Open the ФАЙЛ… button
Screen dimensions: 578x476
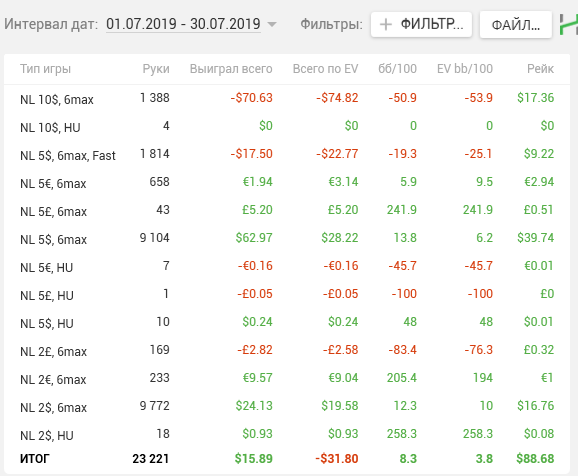coord(516,25)
